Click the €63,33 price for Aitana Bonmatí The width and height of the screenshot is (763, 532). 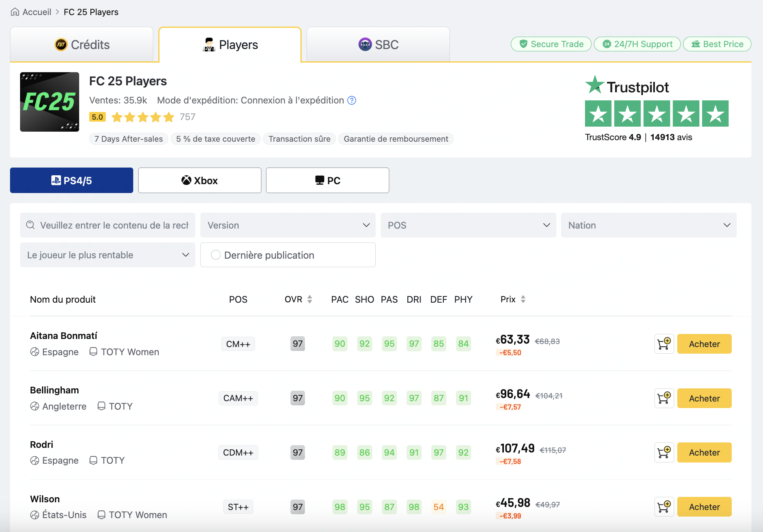pyautogui.click(x=513, y=340)
